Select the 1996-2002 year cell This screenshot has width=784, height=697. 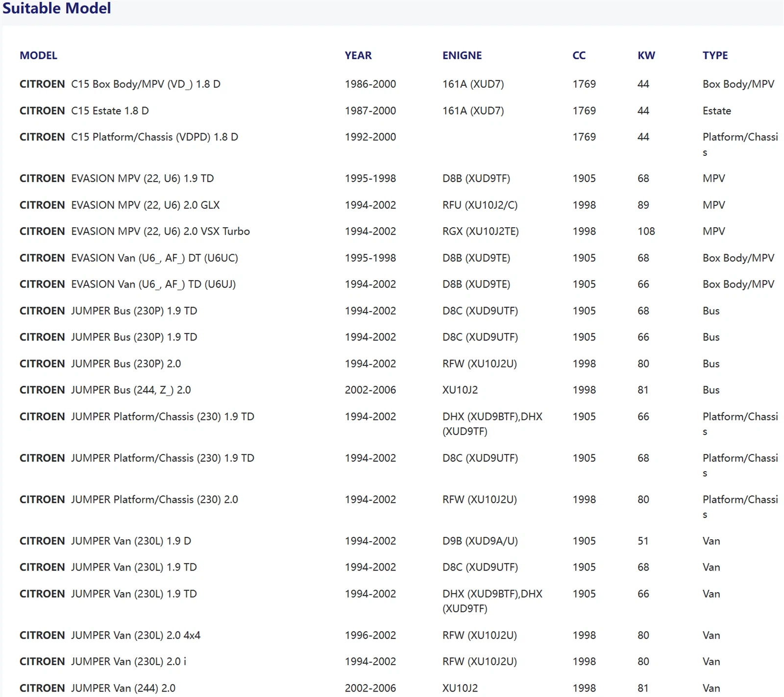(x=370, y=635)
